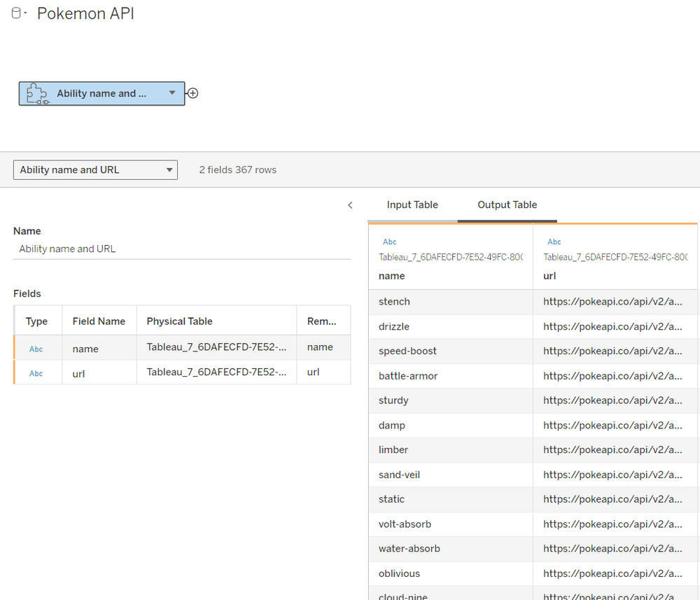Click the Abc type icon for name field row
This screenshot has height=600, width=700.
[36, 349]
